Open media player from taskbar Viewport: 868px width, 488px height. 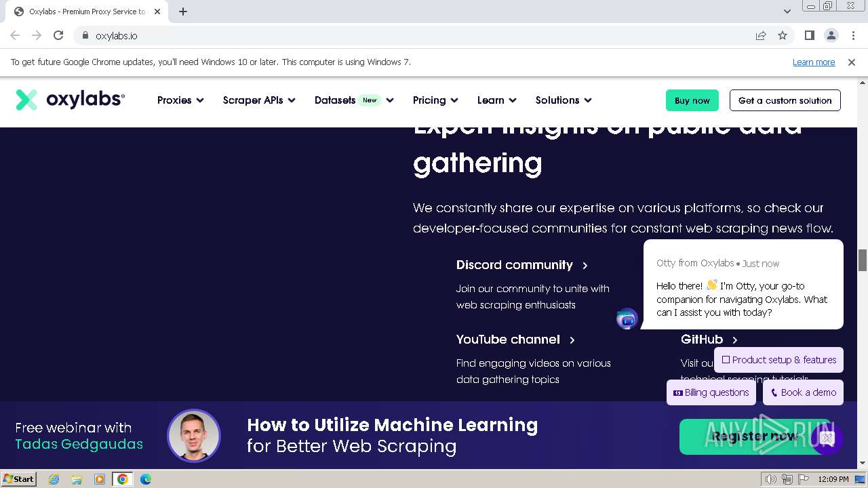click(x=100, y=479)
